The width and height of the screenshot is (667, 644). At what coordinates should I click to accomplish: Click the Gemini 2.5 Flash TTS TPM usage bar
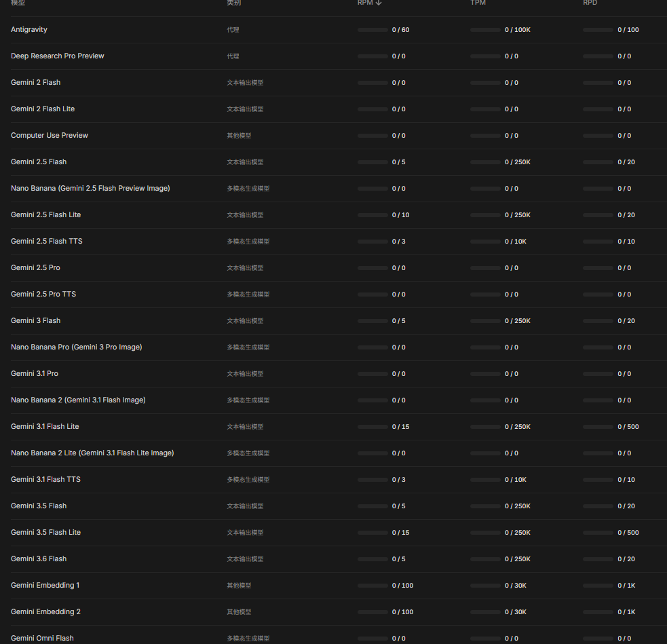[x=485, y=242]
